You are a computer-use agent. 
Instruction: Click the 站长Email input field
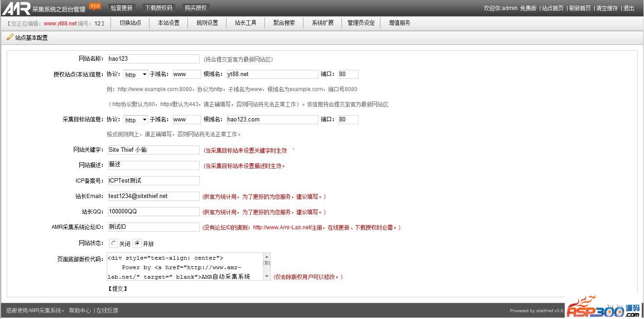(x=154, y=196)
